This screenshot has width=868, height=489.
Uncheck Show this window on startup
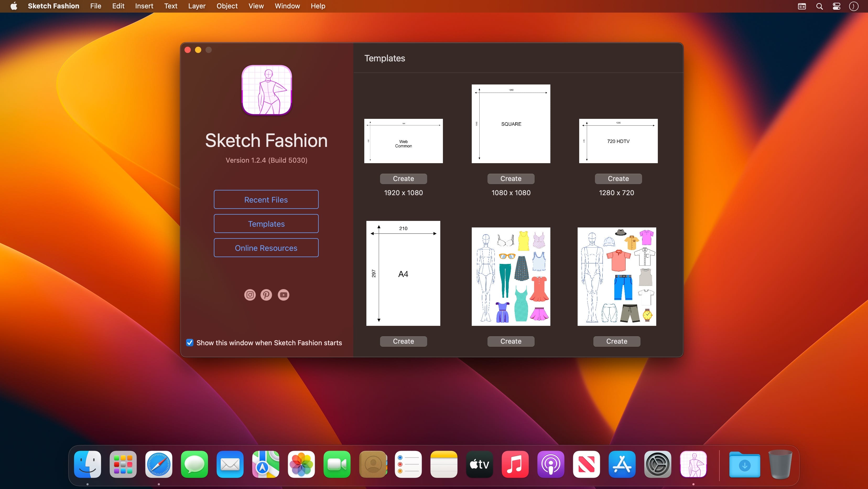coord(190,343)
